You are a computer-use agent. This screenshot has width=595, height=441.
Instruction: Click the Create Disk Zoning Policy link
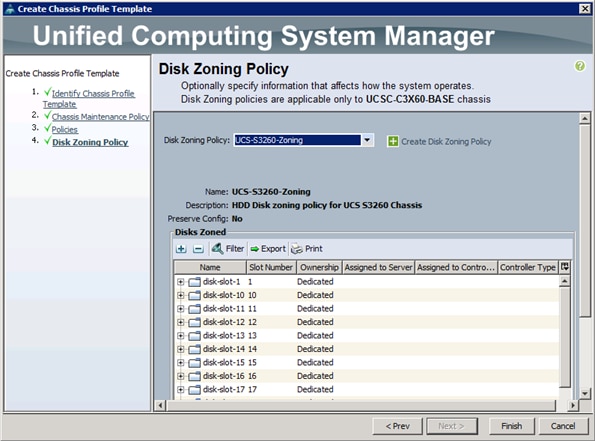tap(446, 142)
